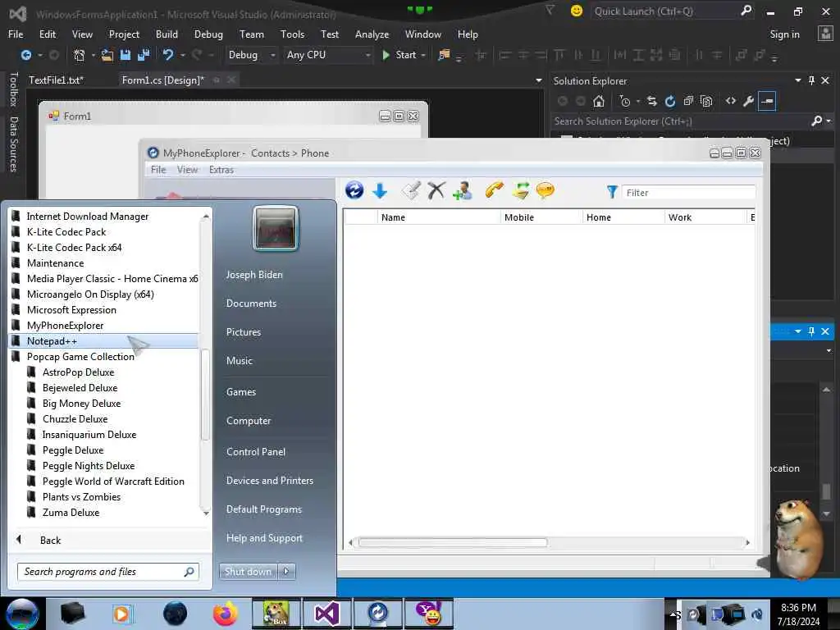
Task: Expand the Shut down options arrow
Action: pyautogui.click(x=286, y=571)
